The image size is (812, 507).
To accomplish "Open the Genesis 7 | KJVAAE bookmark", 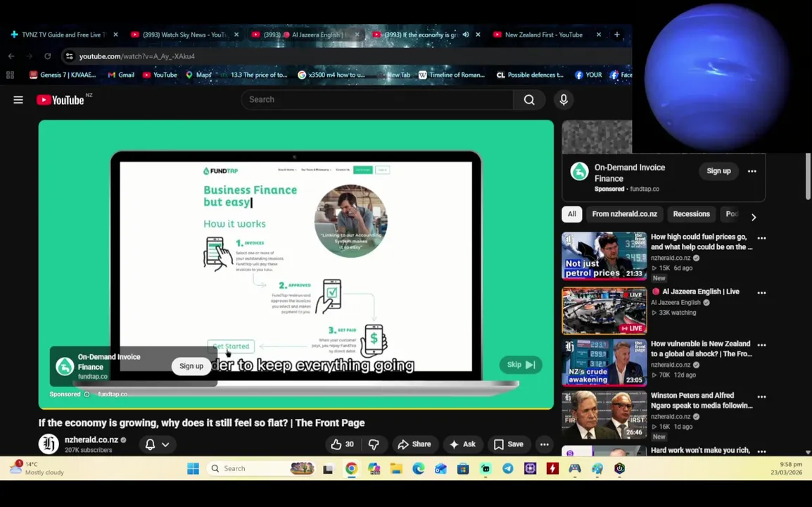I will (x=63, y=75).
